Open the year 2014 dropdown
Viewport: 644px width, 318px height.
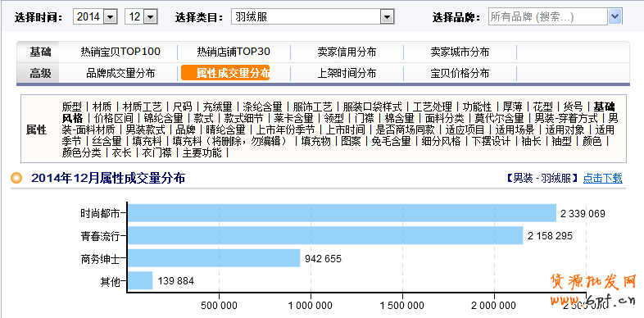pos(95,17)
